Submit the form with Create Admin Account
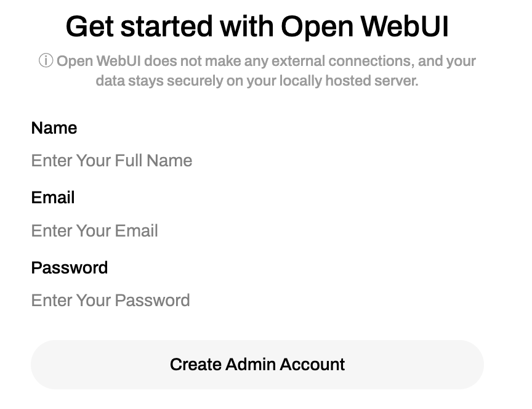532x409 pixels. 257,365
